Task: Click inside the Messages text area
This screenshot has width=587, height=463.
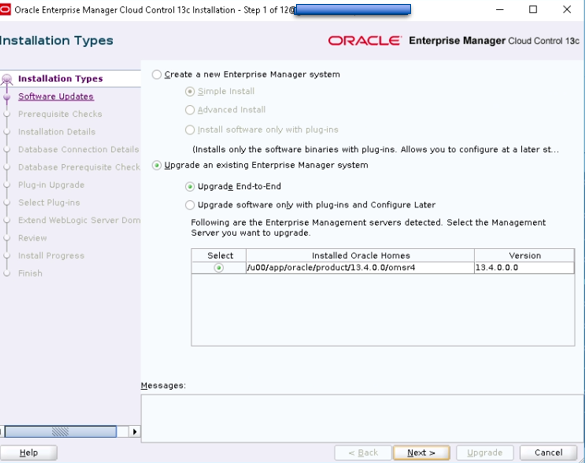Action: point(362,418)
